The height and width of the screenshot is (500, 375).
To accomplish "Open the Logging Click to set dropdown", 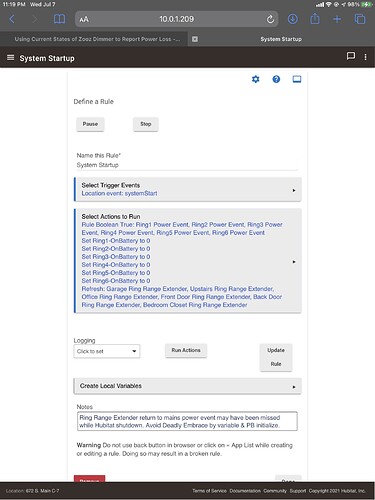I will pyautogui.click(x=107, y=351).
